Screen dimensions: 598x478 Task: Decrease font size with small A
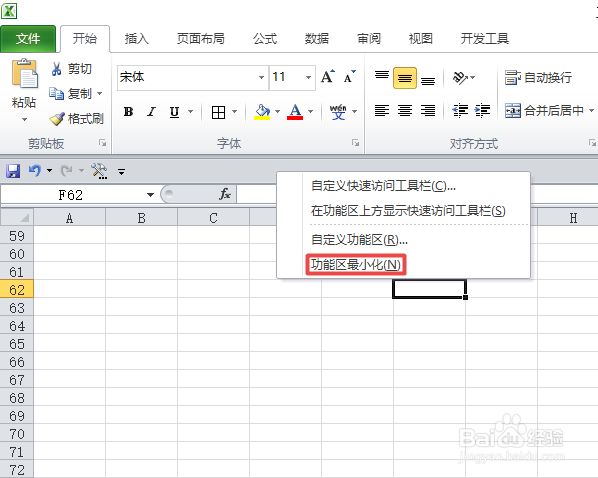click(x=349, y=77)
